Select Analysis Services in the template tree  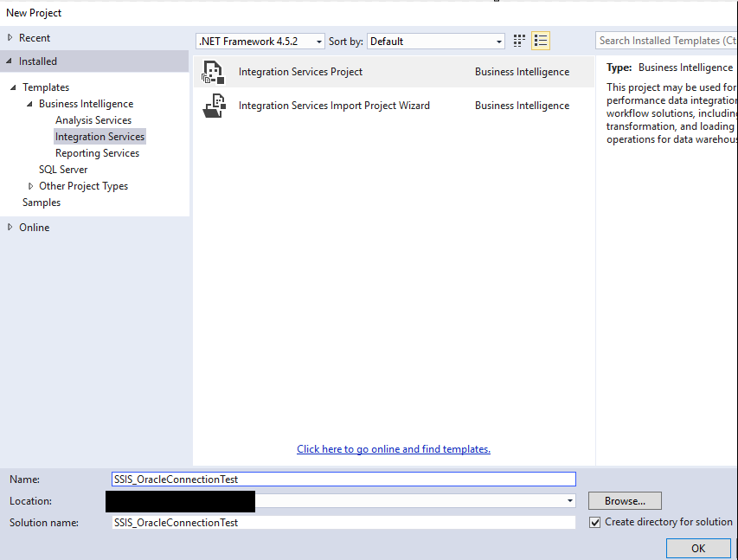pos(93,119)
